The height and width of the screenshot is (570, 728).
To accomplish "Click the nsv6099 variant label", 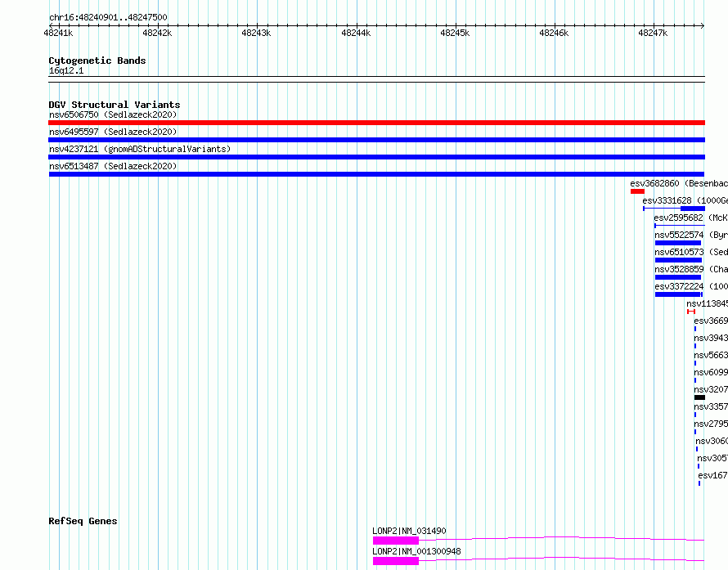I will 711,372.
